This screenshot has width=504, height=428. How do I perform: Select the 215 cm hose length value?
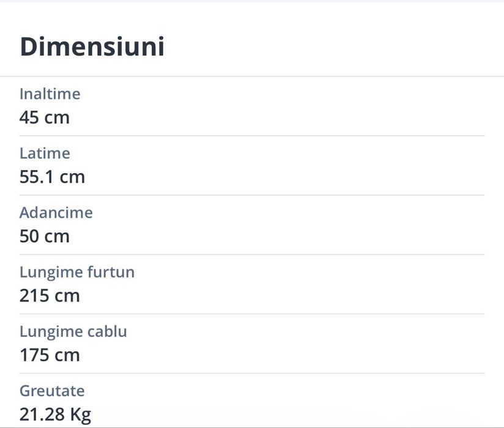click(x=50, y=296)
